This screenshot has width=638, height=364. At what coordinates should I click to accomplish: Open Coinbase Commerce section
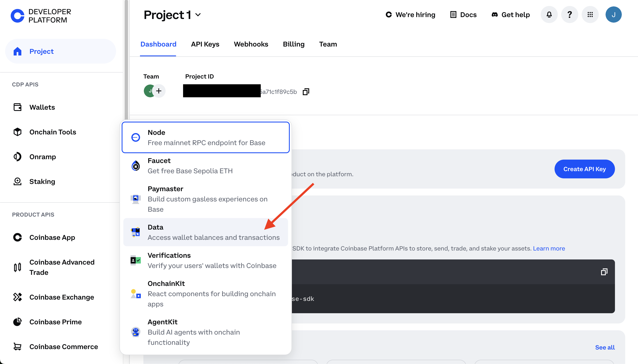(x=61, y=347)
